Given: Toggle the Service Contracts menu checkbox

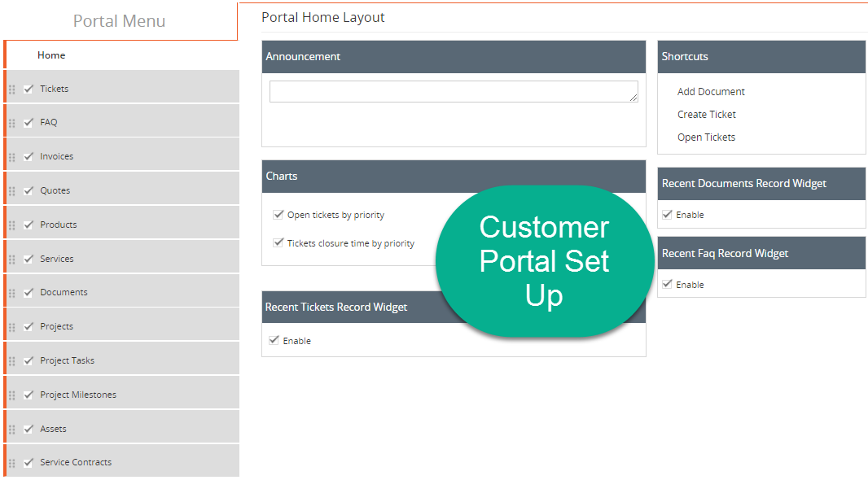Looking at the screenshot, I should tap(28, 462).
